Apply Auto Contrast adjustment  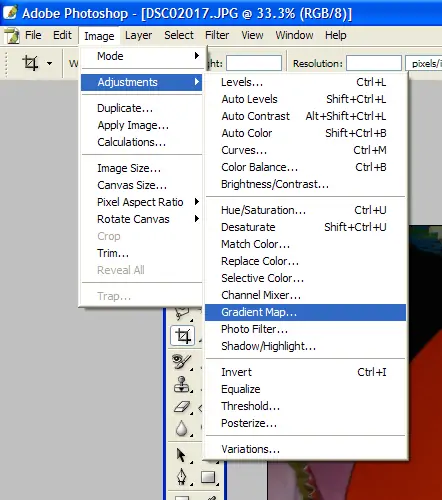[305, 116]
